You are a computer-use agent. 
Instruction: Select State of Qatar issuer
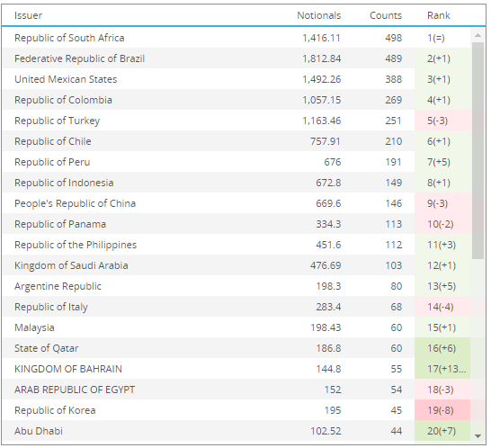pos(47,348)
